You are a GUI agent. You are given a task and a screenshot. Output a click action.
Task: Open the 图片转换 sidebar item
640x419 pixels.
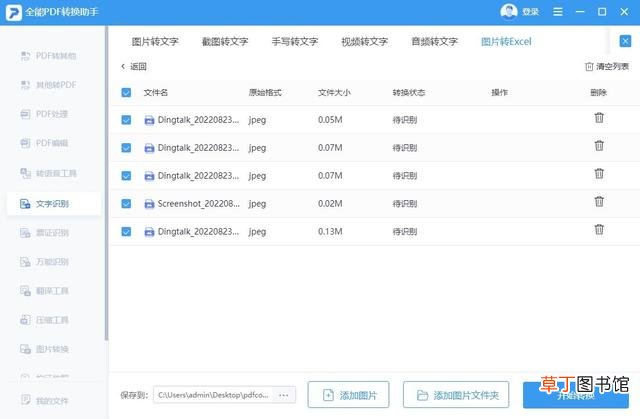pyautogui.click(x=44, y=349)
